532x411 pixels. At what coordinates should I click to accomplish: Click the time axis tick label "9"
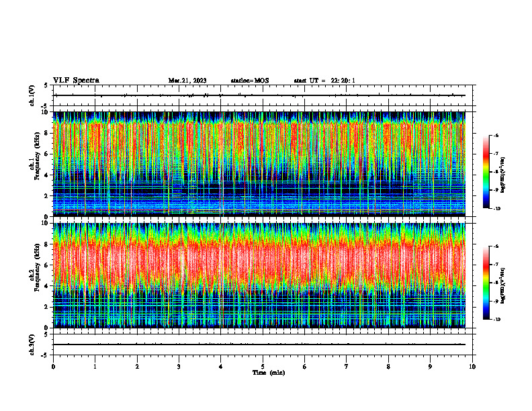point(430,367)
